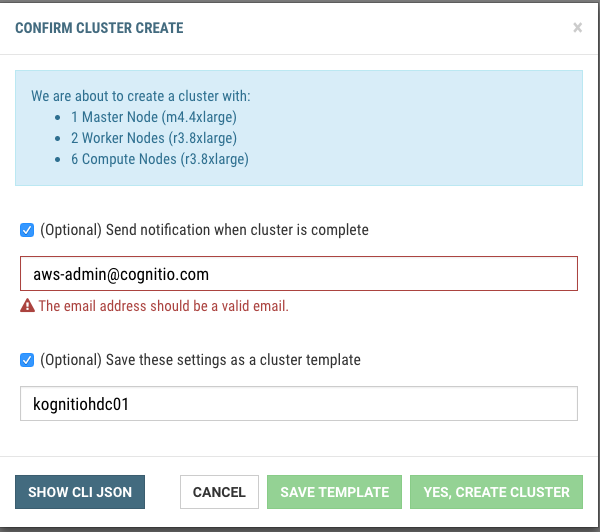Click the Confirm Cluster Create title

click(99, 28)
